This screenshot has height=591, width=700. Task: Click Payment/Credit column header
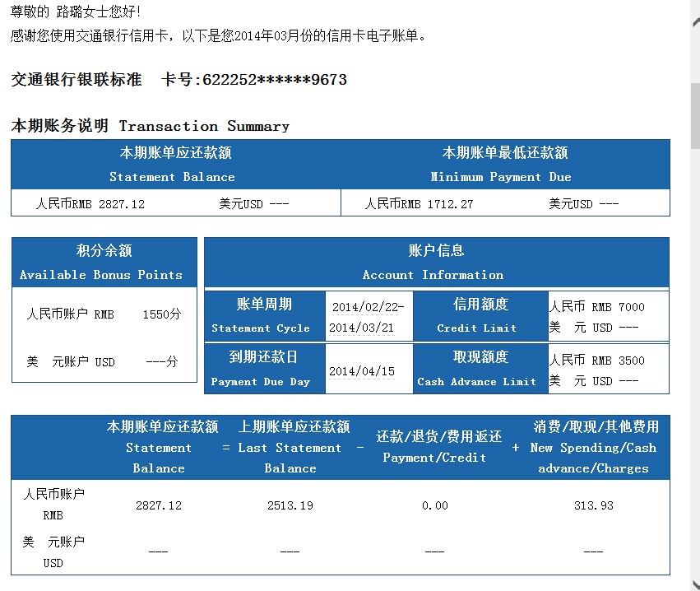pyautogui.click(x=438, y=447)
